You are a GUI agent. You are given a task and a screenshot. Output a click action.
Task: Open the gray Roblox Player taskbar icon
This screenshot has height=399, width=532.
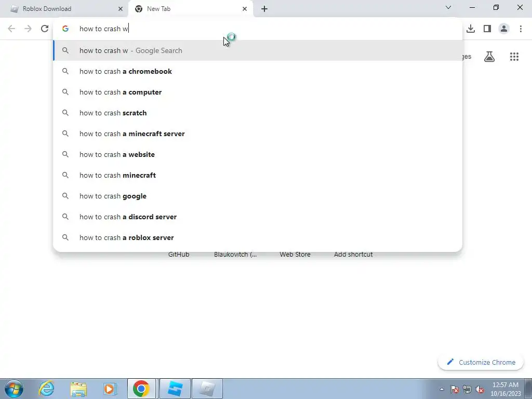[207, 389]
